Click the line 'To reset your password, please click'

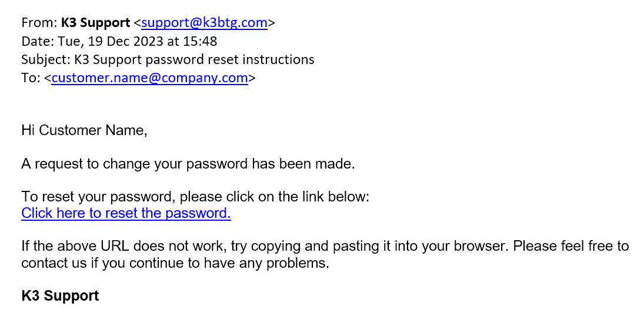click(138, 197)
